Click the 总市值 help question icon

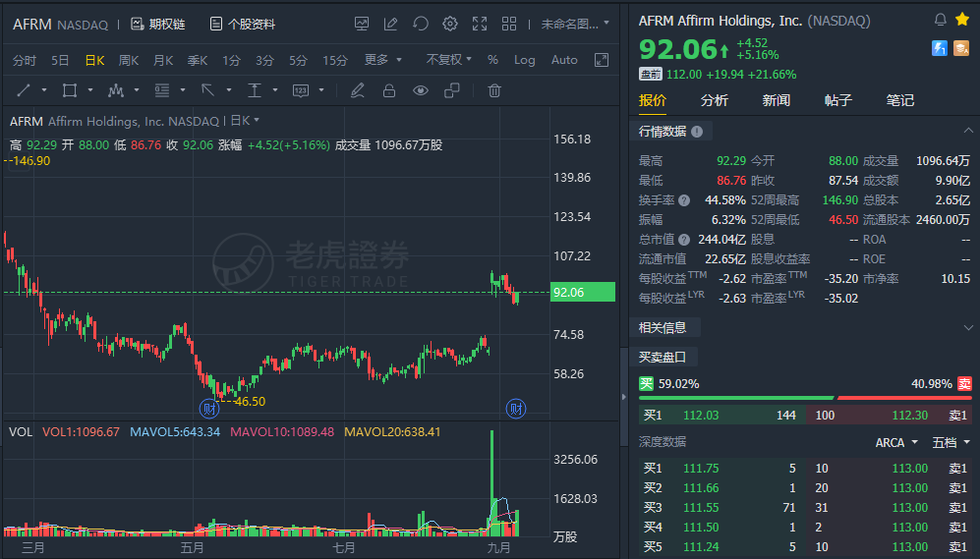click(x=684, y=240)
